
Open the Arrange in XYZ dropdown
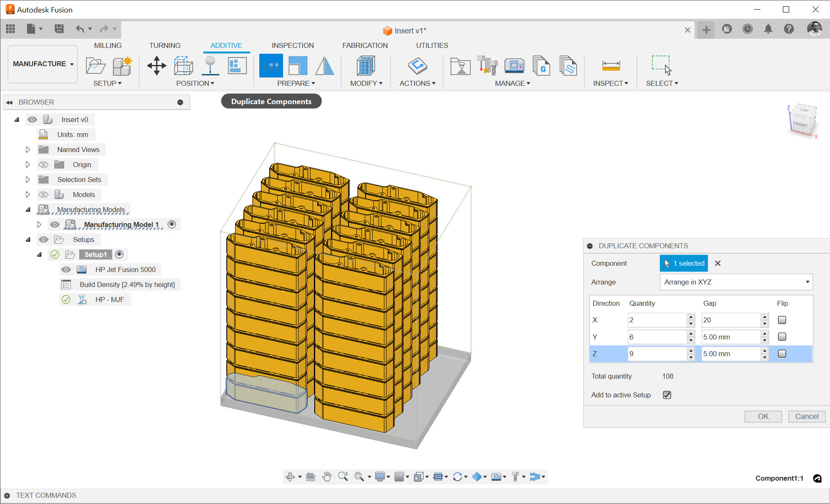pyautogui.click(x=736, y=282)
